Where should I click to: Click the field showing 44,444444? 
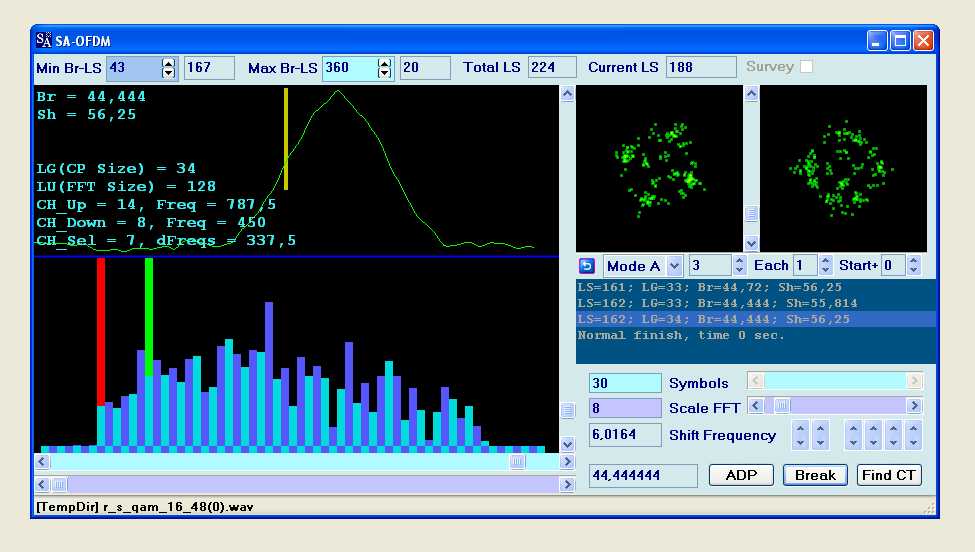pyautogui.click(x=643, y=476)
